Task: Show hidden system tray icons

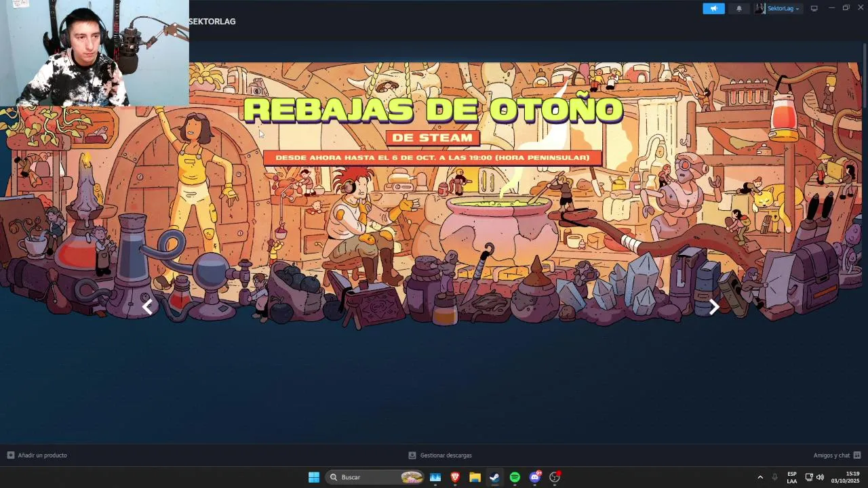Action: coord(760,477)
